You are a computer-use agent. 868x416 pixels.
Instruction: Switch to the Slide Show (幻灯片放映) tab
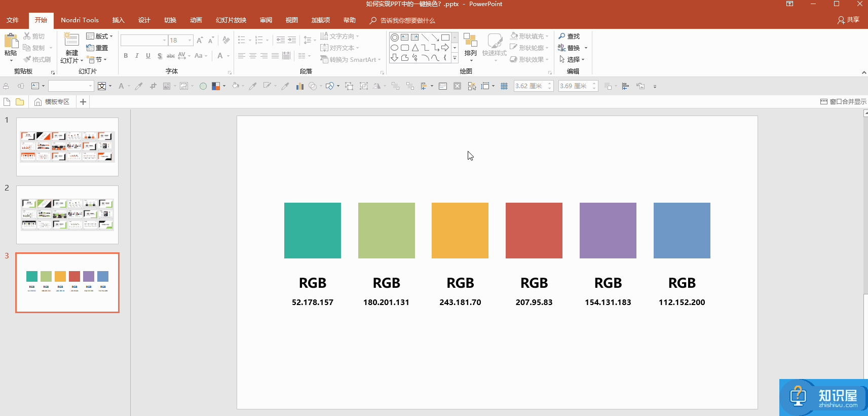231,20
